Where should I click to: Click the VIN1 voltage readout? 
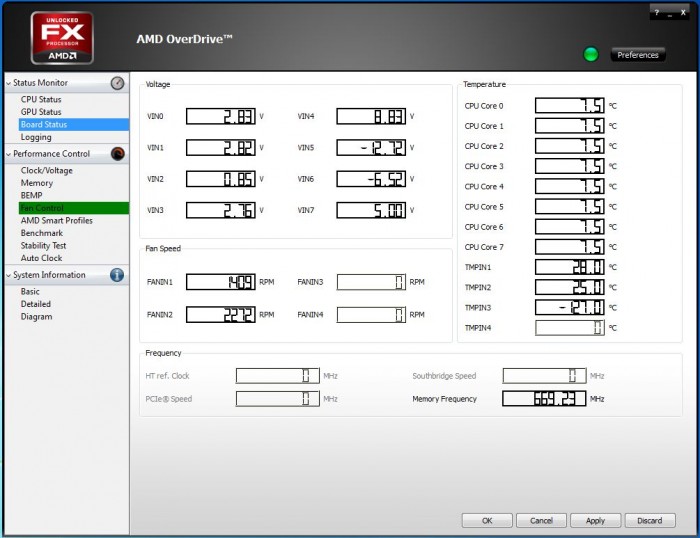click(x=221, y=147)
